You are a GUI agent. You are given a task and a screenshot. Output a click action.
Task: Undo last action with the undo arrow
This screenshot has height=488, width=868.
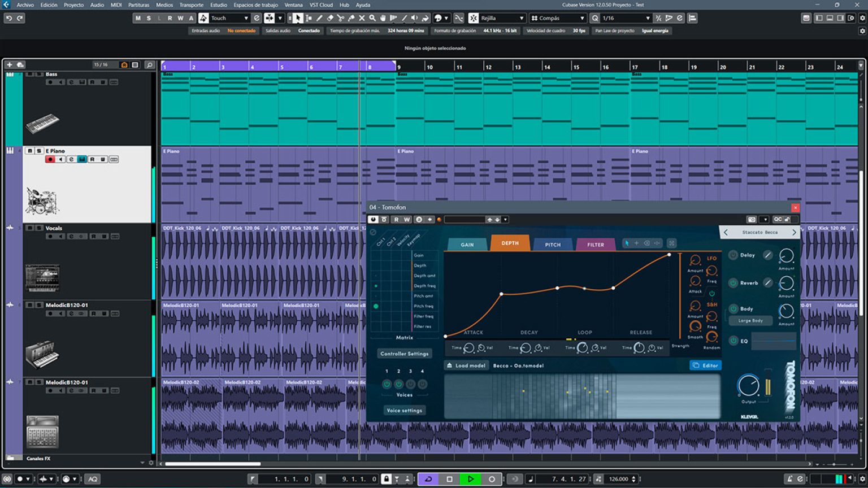(x=9, y=18)
